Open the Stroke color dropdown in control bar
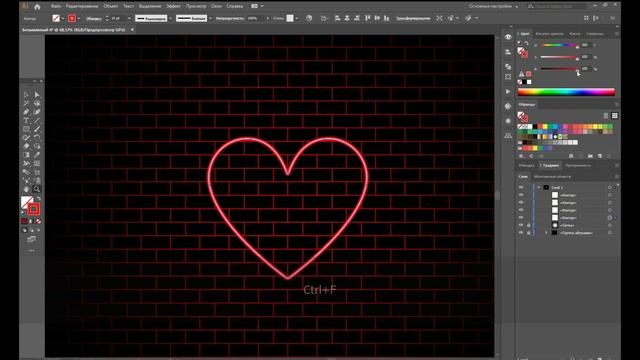Viewport: 640px width, 360px height. click(x=78, y=18)
